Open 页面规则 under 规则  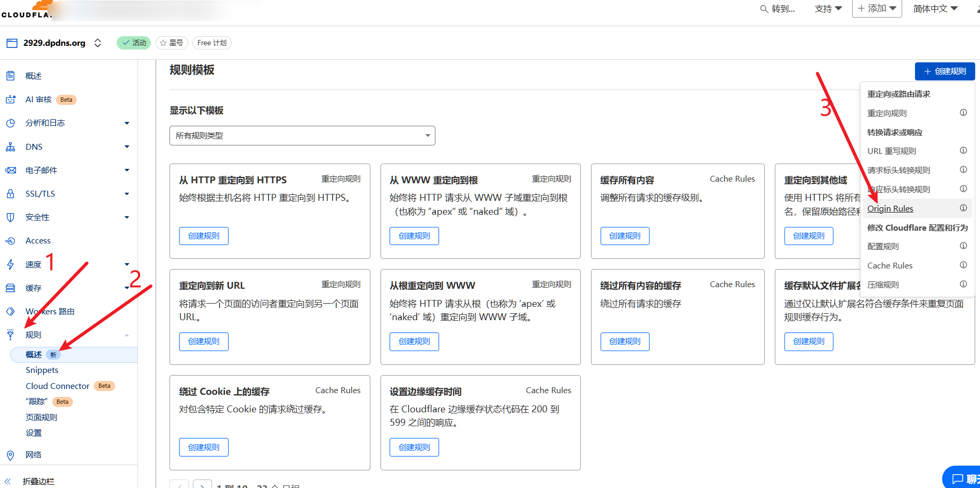42,417
